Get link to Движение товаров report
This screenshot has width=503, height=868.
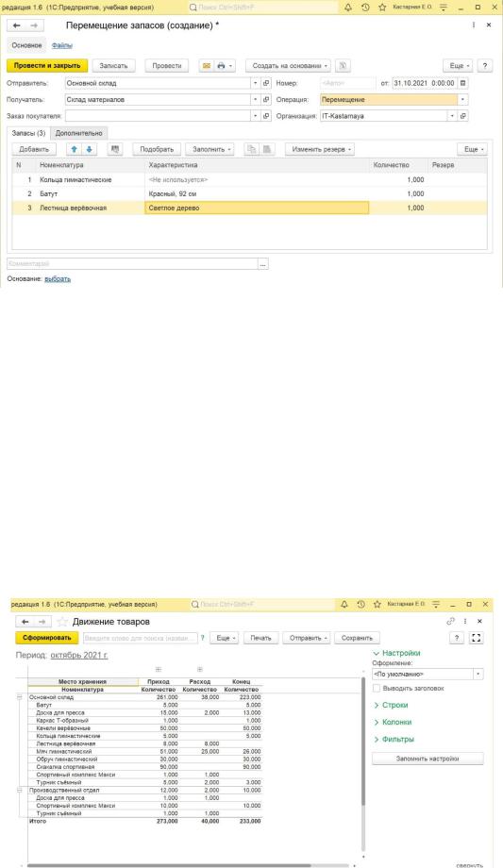(x=451, y=621)
